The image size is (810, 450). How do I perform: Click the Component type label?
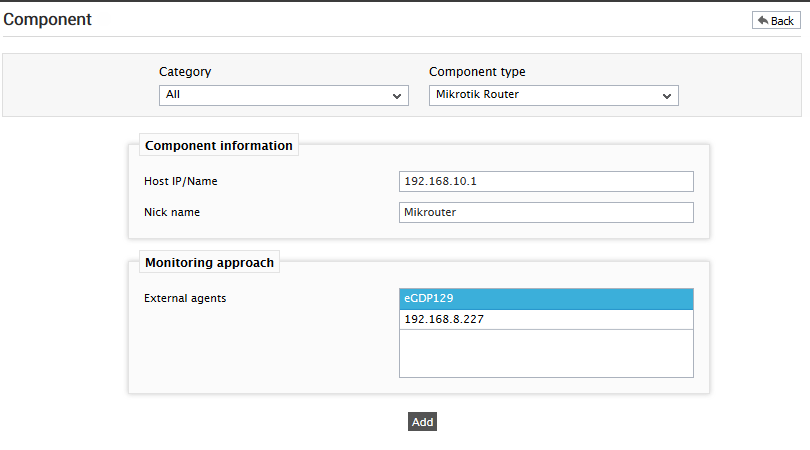(477, 72)
